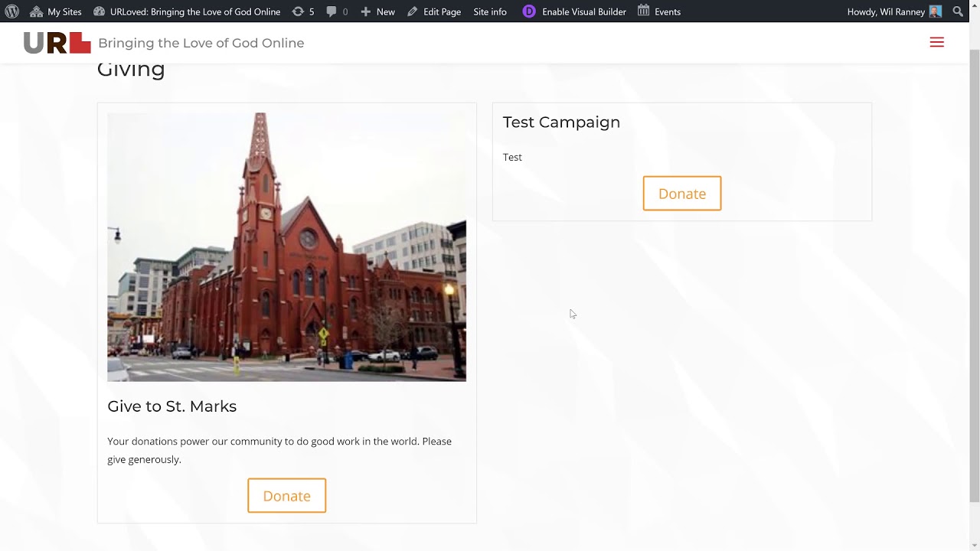Click the URL site logo

pos(57,43)
